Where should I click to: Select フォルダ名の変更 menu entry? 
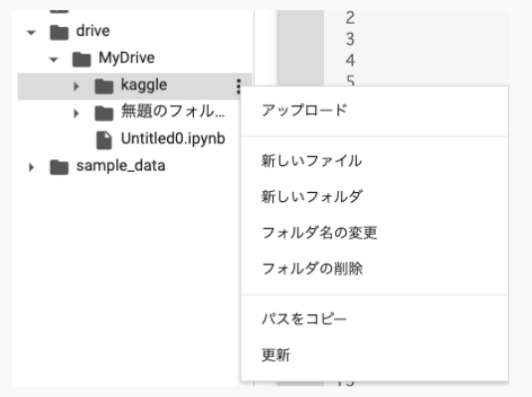[374, 233]
